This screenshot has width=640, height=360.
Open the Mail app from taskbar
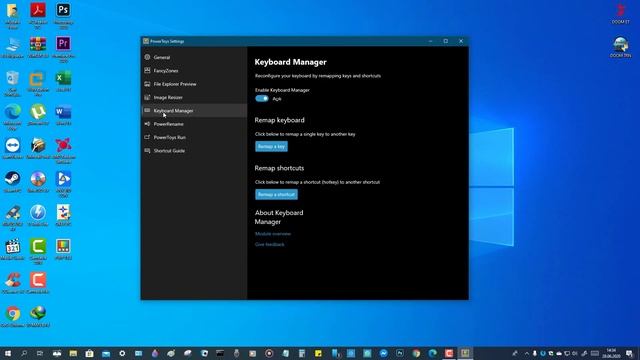[106, 353]
